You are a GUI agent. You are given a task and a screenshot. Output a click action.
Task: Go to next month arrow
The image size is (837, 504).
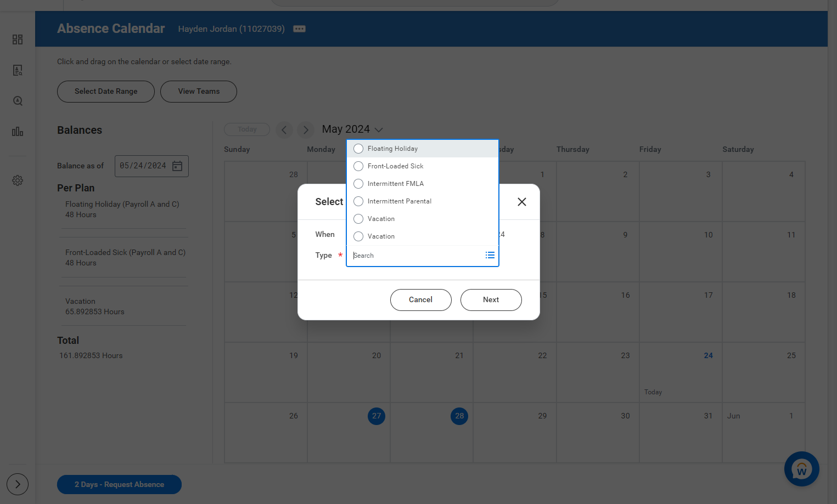pos(306,130)
